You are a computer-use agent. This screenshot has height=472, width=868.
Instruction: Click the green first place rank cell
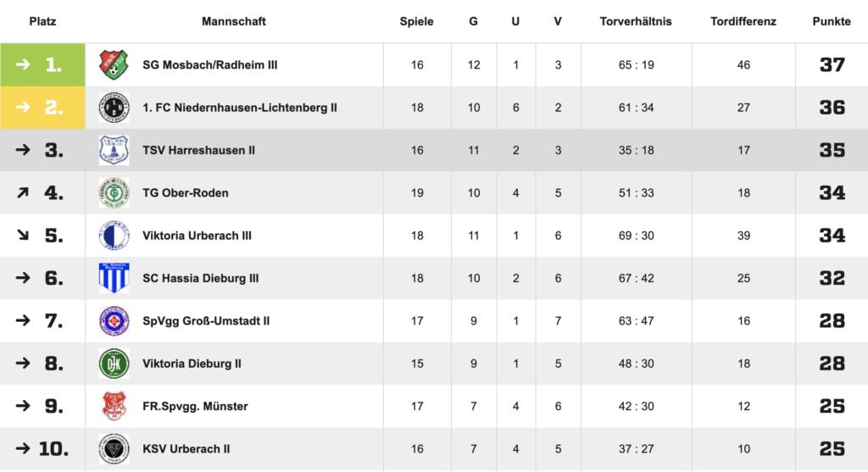click(x=42, y=64)
